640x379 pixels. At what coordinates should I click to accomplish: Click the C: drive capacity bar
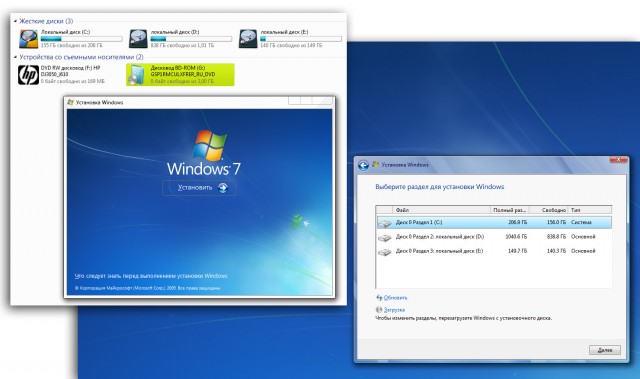point(81,39)
